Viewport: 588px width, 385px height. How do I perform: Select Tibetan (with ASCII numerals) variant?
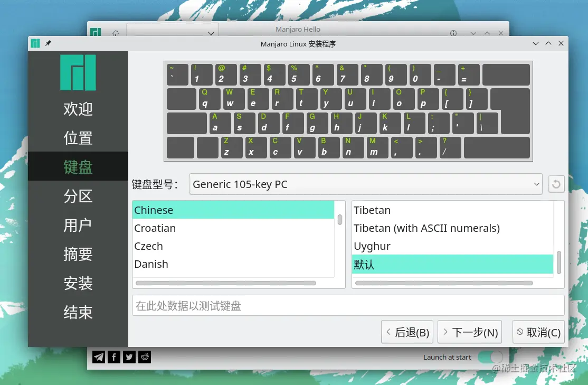point(453,228)
